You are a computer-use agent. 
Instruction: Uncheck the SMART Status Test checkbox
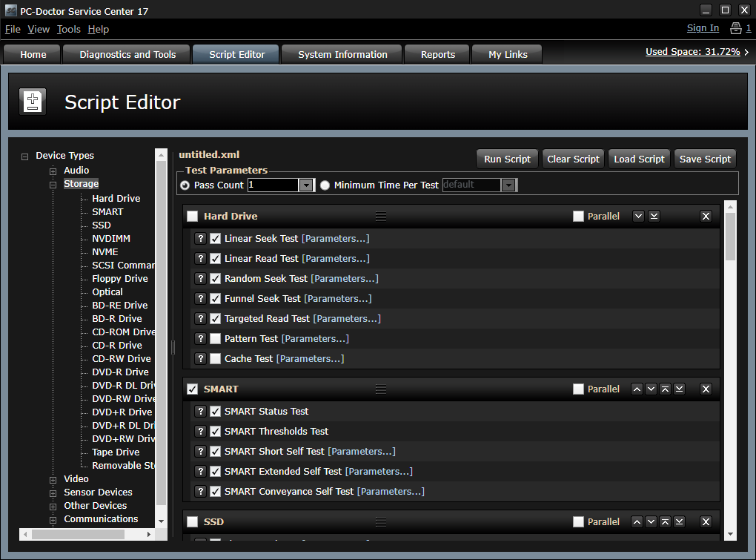pos(216,412)
